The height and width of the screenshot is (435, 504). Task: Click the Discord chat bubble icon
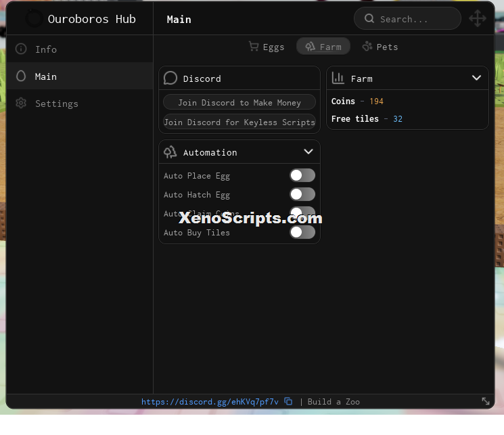click(170, 78)
